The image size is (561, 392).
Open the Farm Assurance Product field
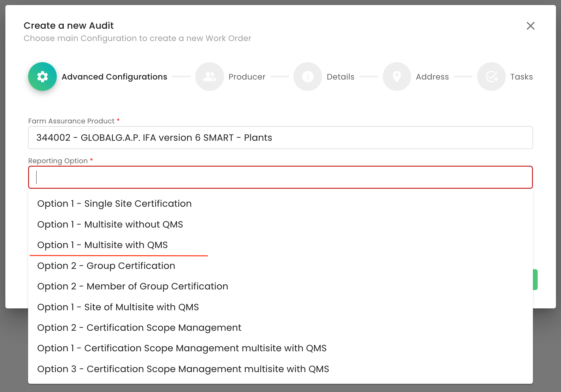pos(280,138)
